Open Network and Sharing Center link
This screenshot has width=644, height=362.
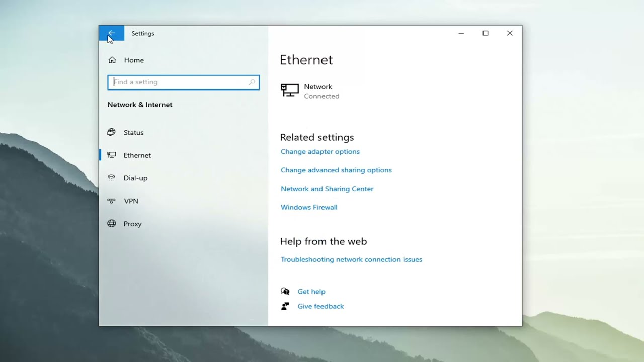[327, 189]
